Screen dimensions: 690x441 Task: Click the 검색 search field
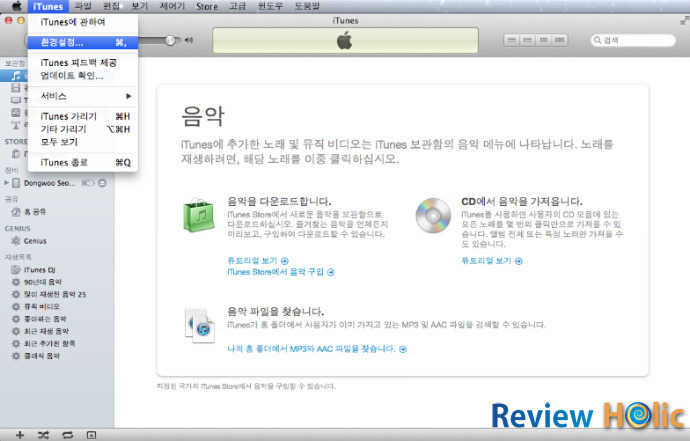(x=633, y=40)
